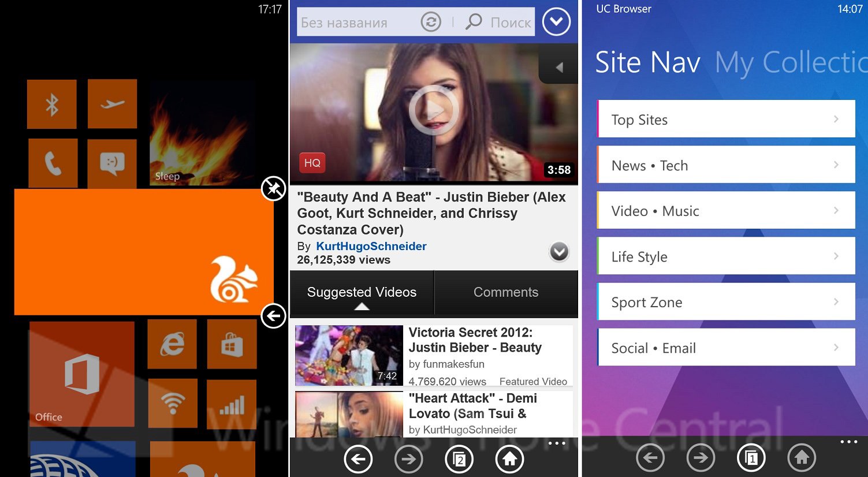Open Sport Zone category
Image resolution: width=868 pixels, height=477 pixels.
(x=725, y=301)
